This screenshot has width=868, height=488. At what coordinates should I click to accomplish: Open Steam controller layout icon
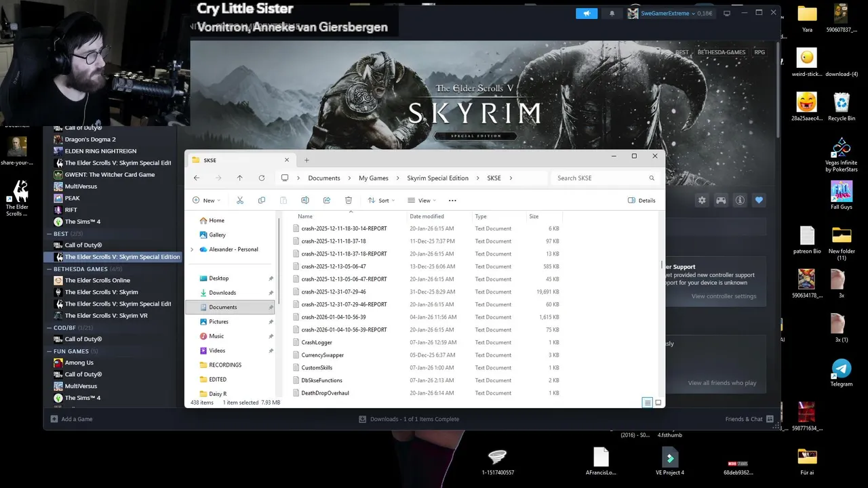point(721,200)
